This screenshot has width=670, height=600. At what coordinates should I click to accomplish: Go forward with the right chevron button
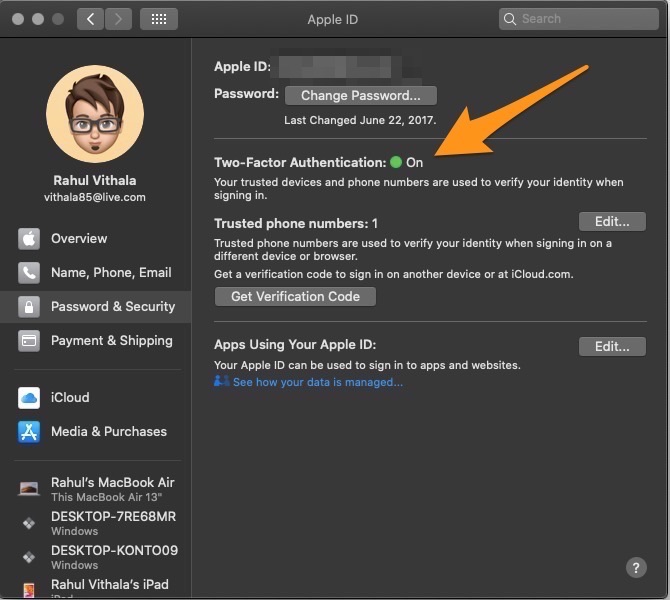[118, 19]
